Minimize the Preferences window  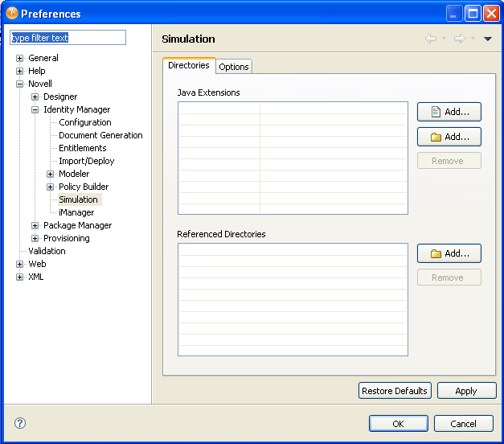pyautogui.click(x=454, y=14)
